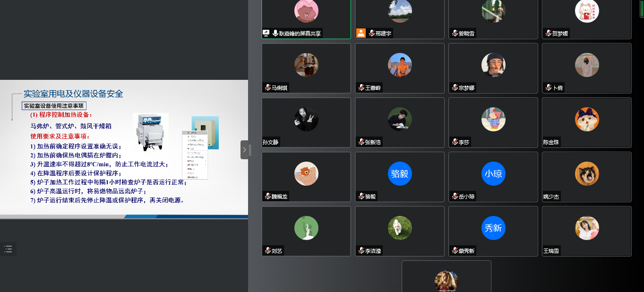Select 宗梦娜's name label
The width and height of the screenshot is (644, 292).
click(x=466, y=88)
